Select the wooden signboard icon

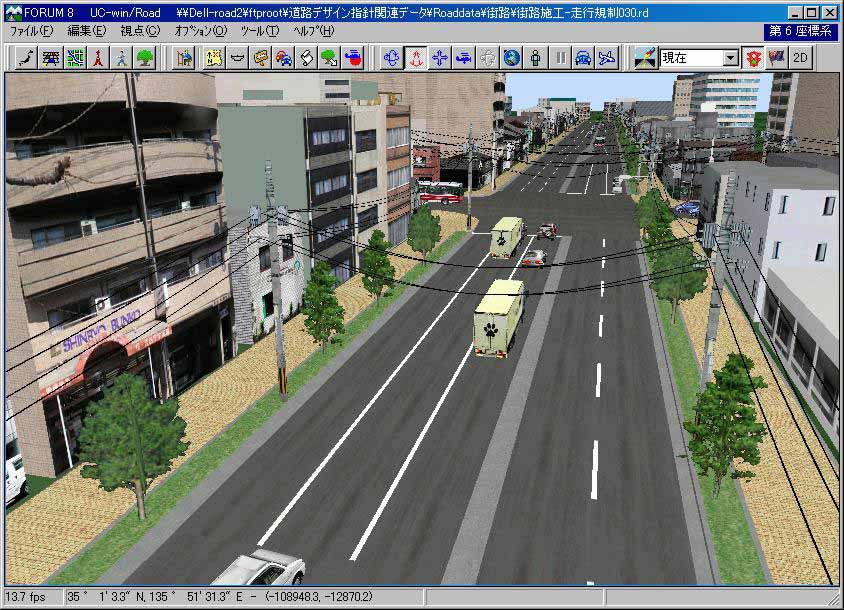261,58
